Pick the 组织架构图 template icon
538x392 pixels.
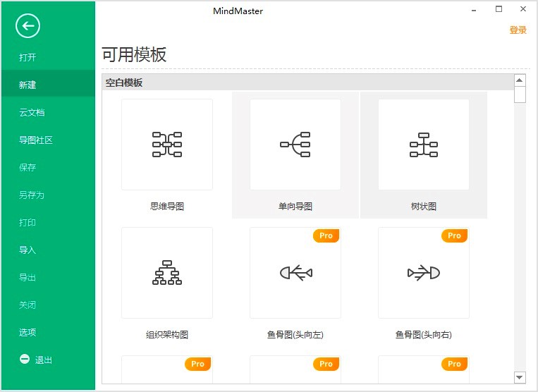point(167,273)
